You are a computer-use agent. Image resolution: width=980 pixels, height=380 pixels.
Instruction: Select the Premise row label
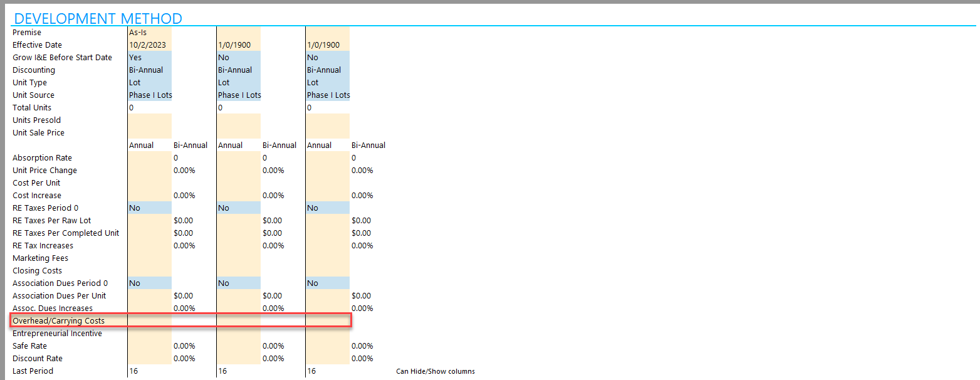pos(27,32)
